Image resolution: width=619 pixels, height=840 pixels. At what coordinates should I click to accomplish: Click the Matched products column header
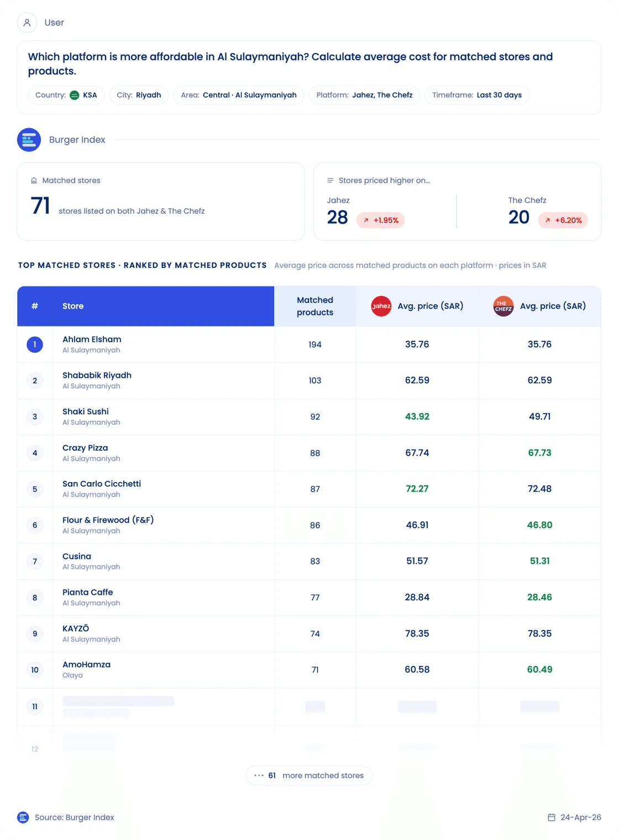coord(315,306)
